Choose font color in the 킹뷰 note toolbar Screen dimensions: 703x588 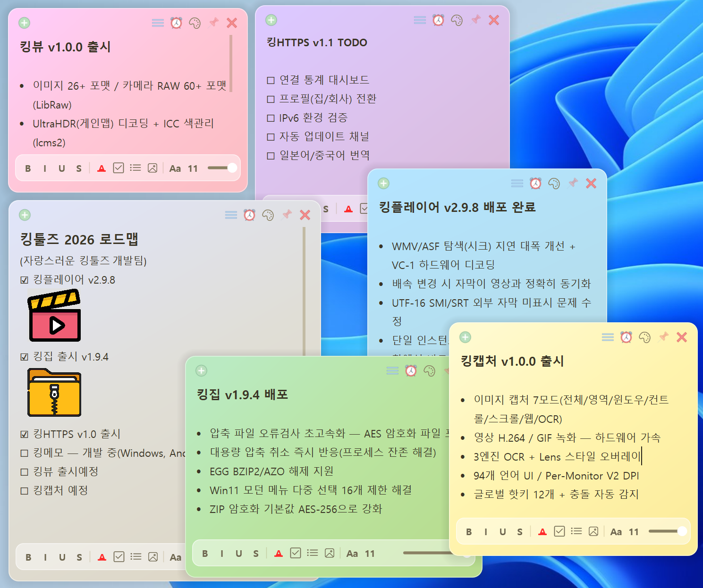click(x=102, y=168)
